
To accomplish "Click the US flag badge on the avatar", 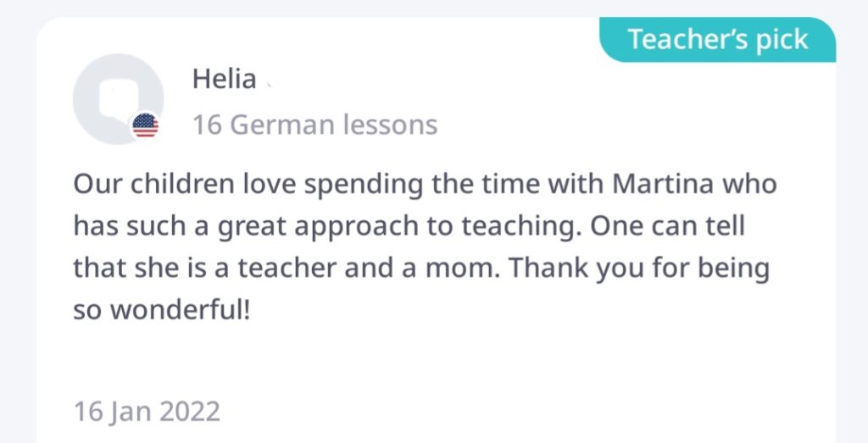I will coord(145,127).
